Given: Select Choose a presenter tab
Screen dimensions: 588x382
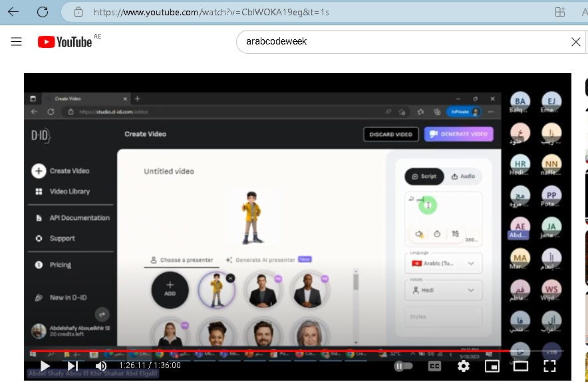Looking at the screenshot, I should [x=182, y=260].
